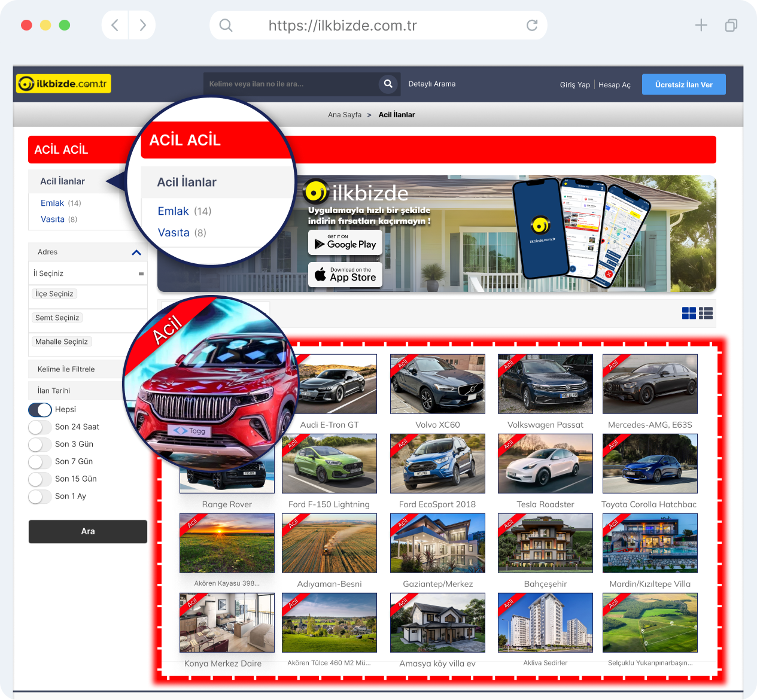Open the Selçuklu Yukarıpınarbaşı listing

click(650, 623)
